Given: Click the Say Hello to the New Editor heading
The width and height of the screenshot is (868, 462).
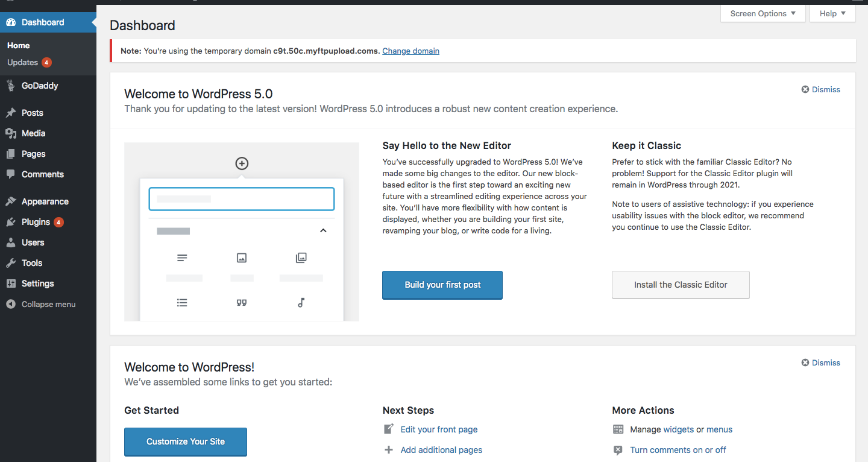Looking at the screenshot, I should point(447,145).
